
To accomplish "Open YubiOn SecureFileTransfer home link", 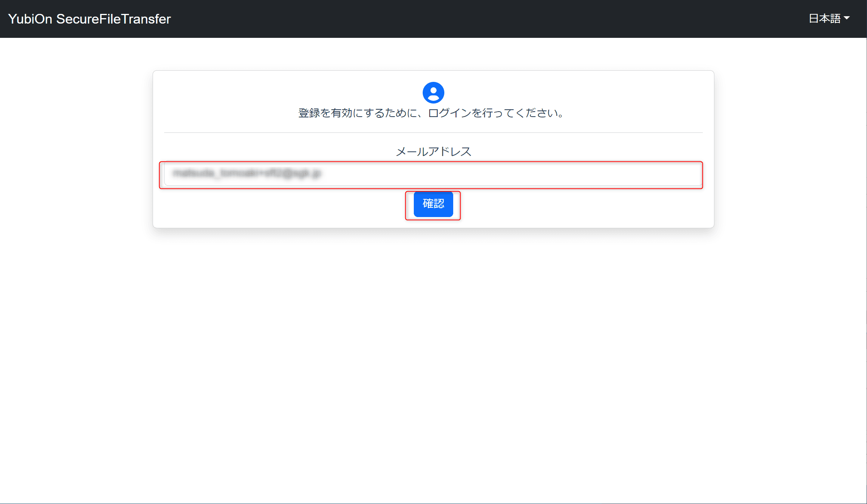I will [x=89, y=19].
